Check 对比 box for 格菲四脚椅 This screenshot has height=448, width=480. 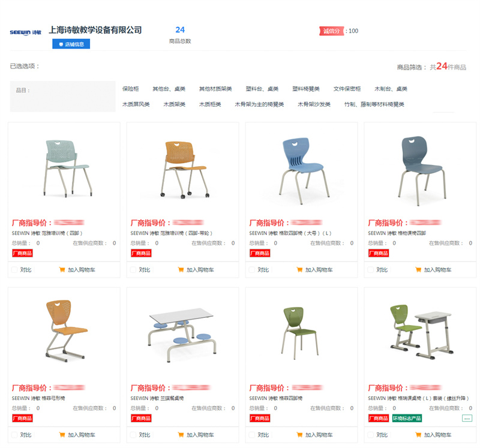pyautogui.click(x=252, y=435)
